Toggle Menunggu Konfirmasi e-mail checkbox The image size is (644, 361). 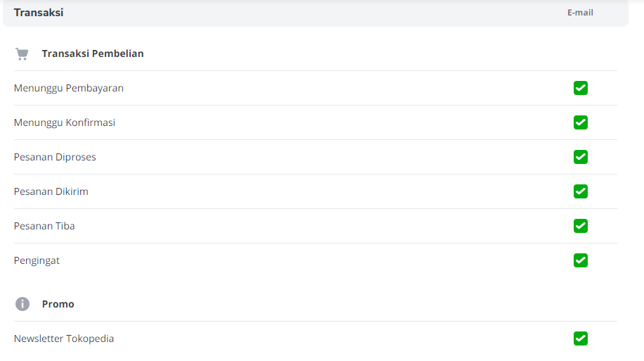(x=580, y=122)
